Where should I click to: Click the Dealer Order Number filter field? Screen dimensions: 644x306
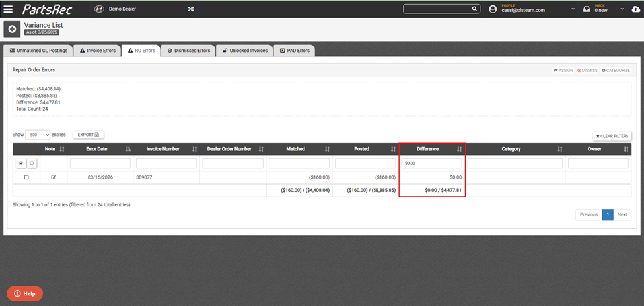233,164
